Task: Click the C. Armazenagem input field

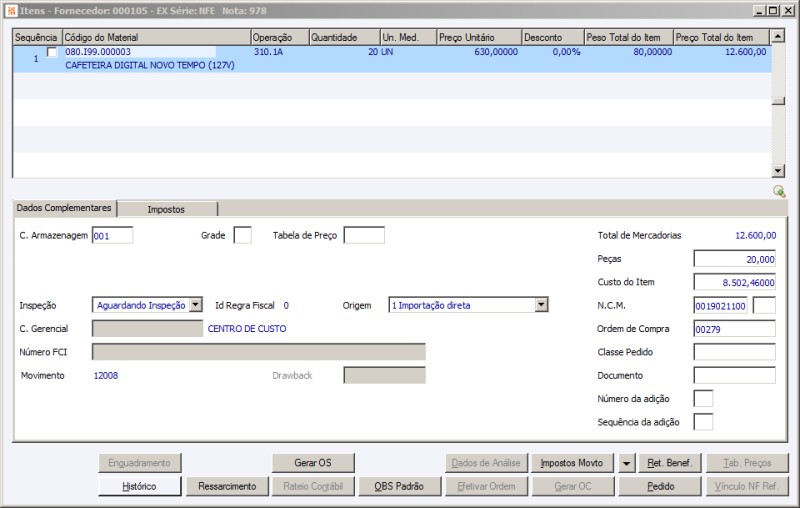Action: [x=112, y=235]
